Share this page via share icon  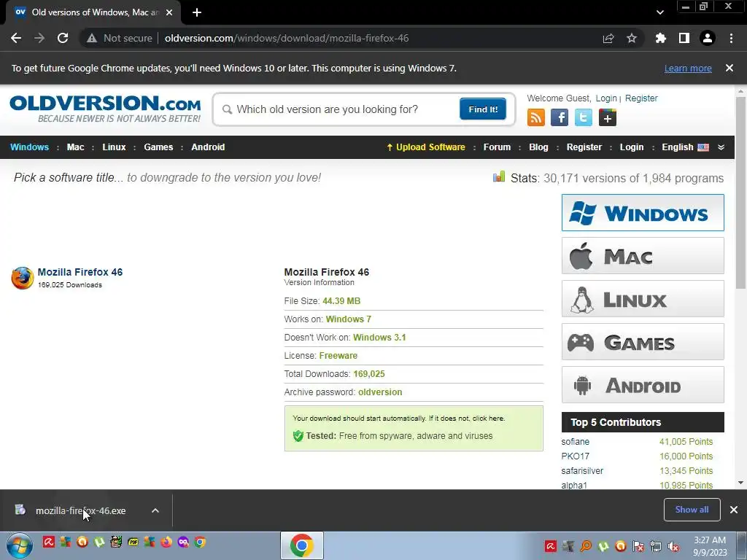(x=608, y=38)
